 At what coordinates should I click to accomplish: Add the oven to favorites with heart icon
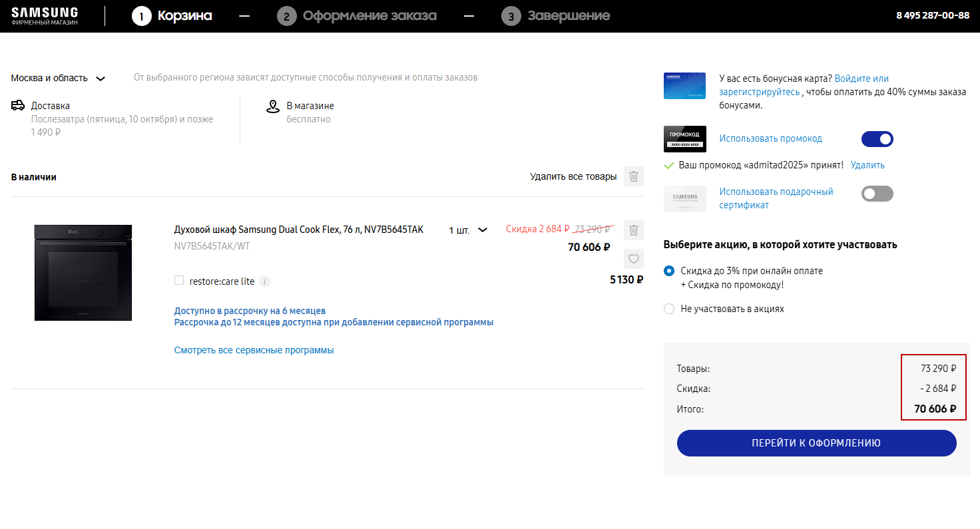[633, 259]
